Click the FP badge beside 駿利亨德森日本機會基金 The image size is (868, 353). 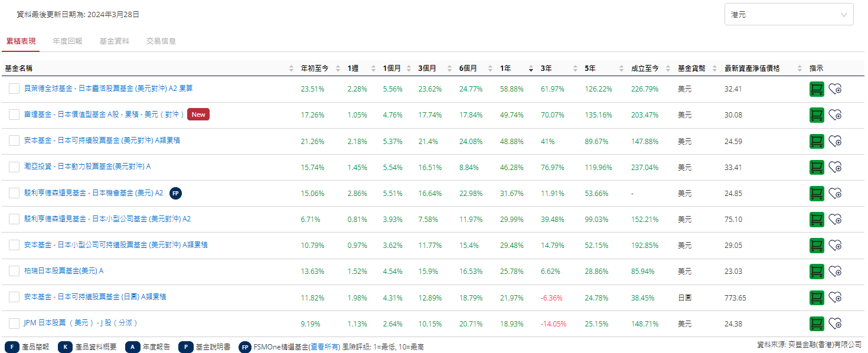tap(175, 193)
